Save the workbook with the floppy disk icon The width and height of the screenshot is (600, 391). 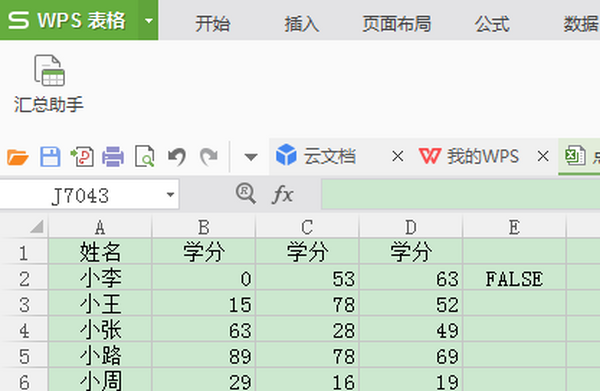(x=50, y=156)
